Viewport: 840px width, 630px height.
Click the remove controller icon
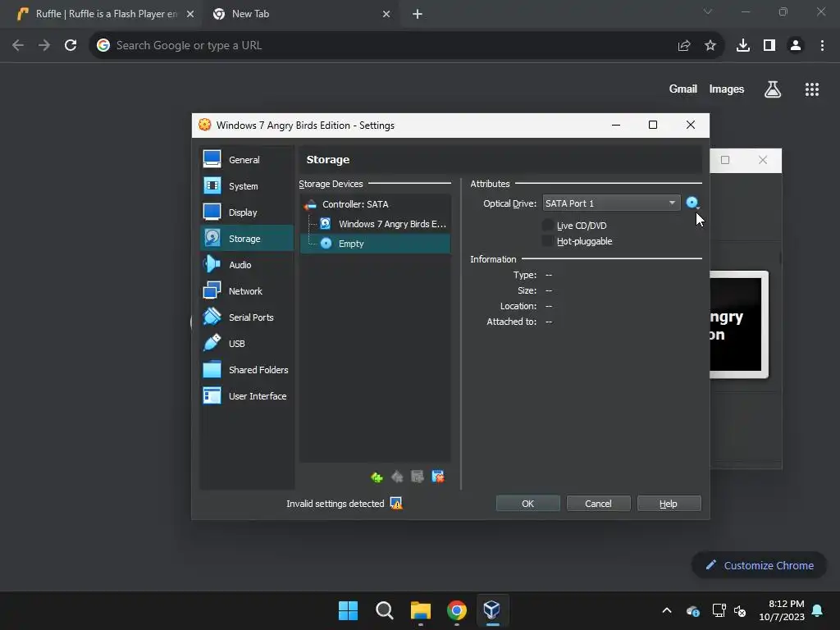(397, 477)
